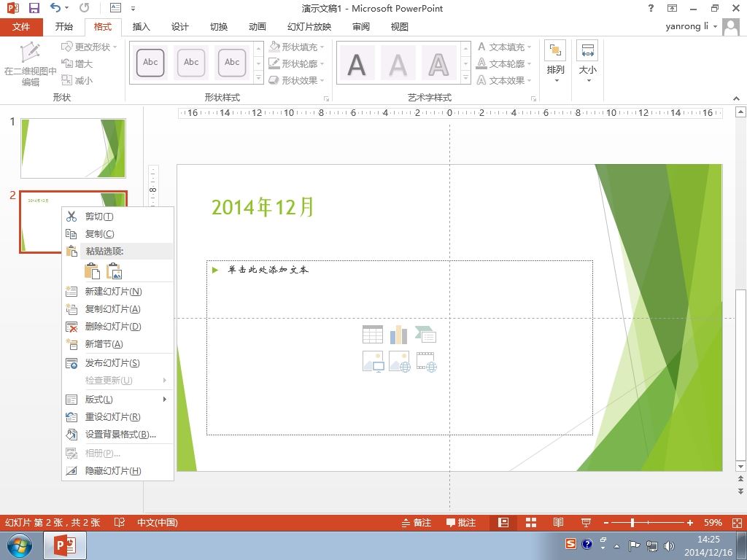Viewport: 747px width, 560px height.
Task: Select the first WordArt A style
Action: pyautogui.click(x=357, y=63)
